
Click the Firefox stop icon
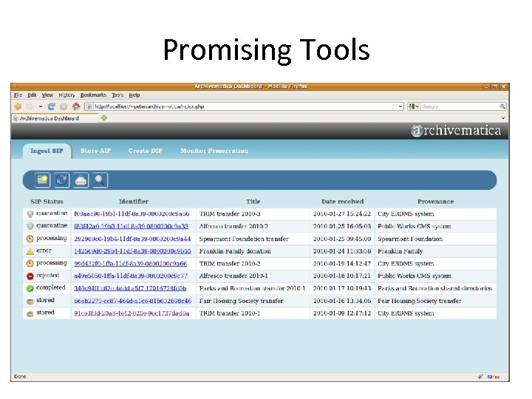pos(64,106)
